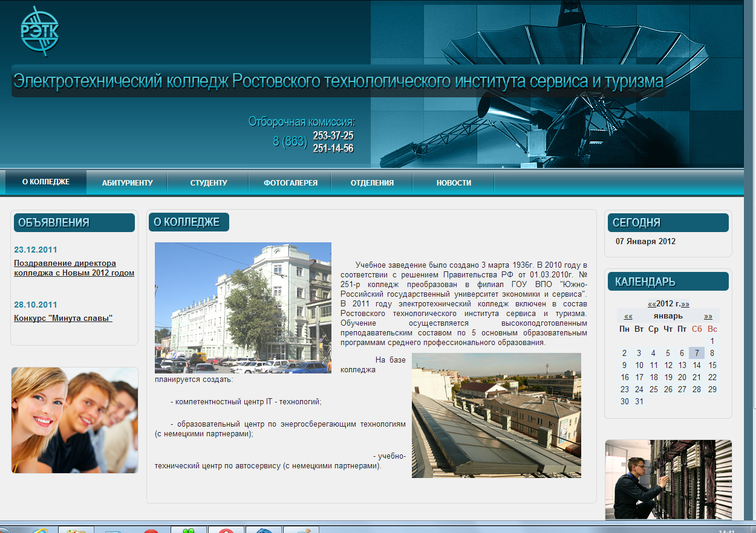756x533 pixels.
Task: Go to previous year before 2012 г.
Action: tap(651, 304)
